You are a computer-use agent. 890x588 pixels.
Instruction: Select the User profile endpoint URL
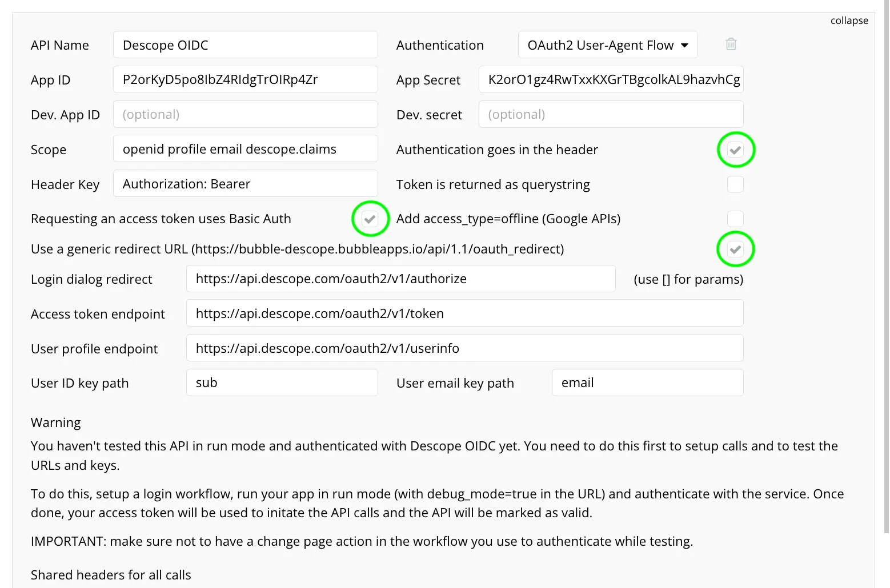click(x=464, y=348)
